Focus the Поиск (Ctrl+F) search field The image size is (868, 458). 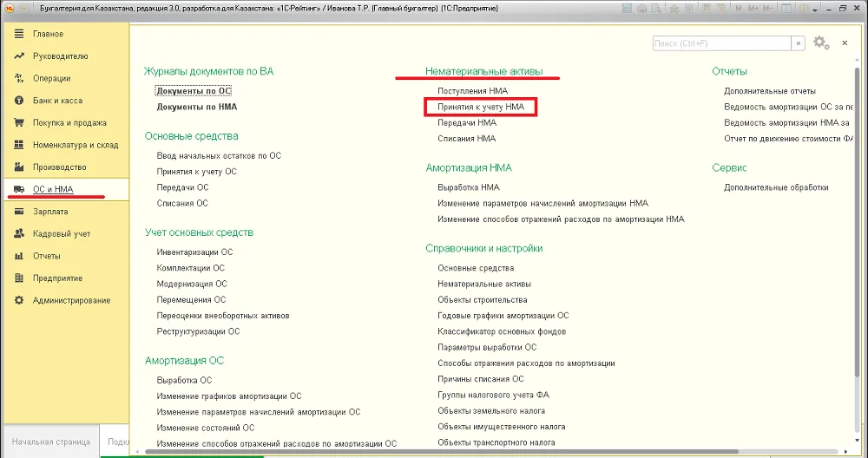coord(722,43)
